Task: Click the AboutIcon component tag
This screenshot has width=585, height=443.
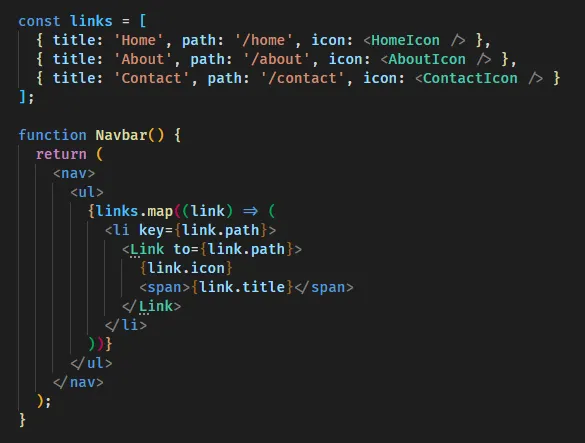Action: coord(436,59)
